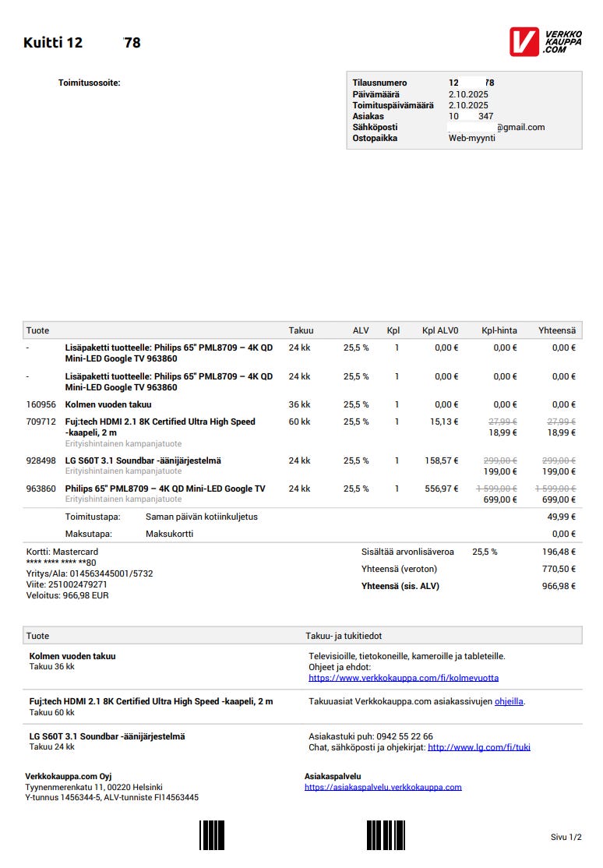This screenshot has width=603, height=868.
Task: Open the kolmevuotta warranty terms link
Action: click(404, 678)
